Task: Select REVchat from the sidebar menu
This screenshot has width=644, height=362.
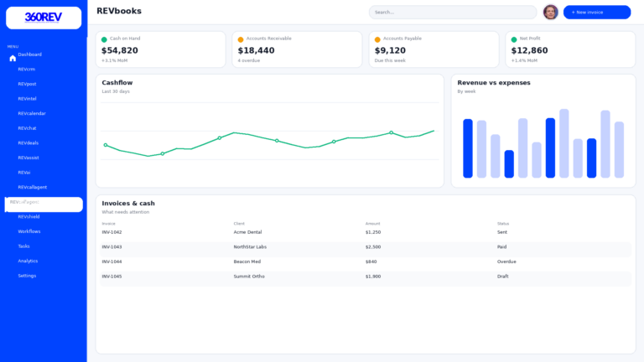Action: pyautogui.click(x=29, y=128)
